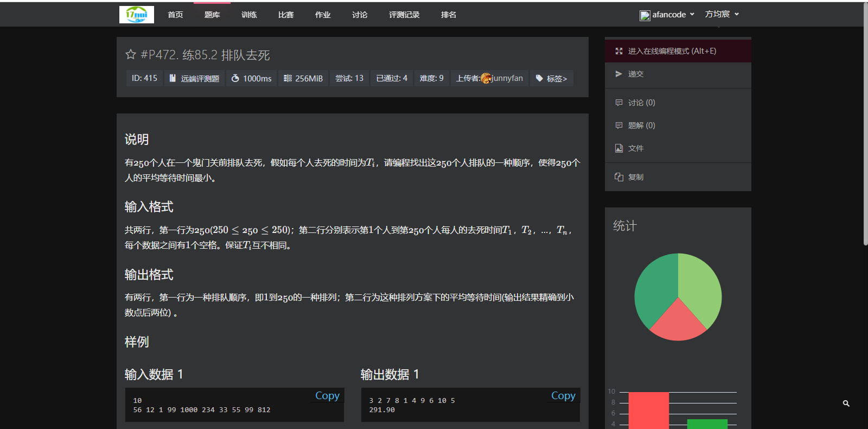
Task: Copy the sample output data 1
Action: [x=563, y=395]
